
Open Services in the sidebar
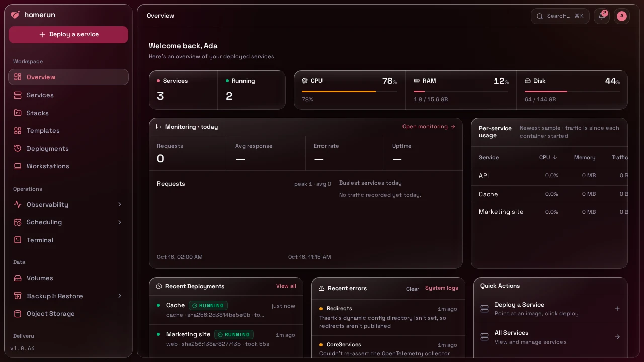click(68, 95)
